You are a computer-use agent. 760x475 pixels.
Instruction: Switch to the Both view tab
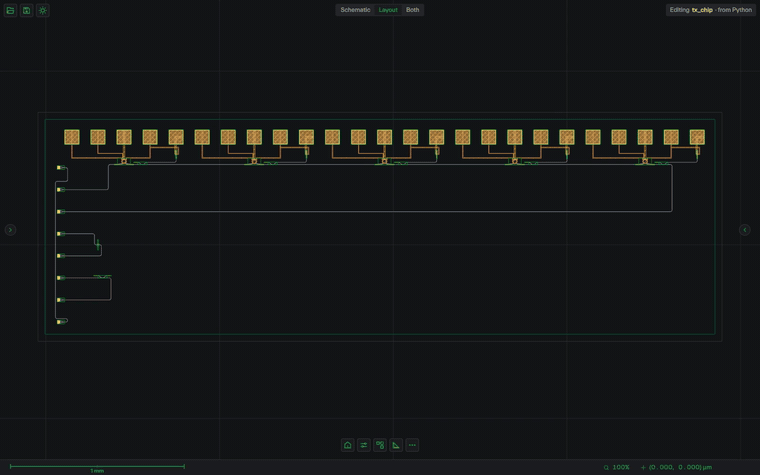click(x=412, y=10)
